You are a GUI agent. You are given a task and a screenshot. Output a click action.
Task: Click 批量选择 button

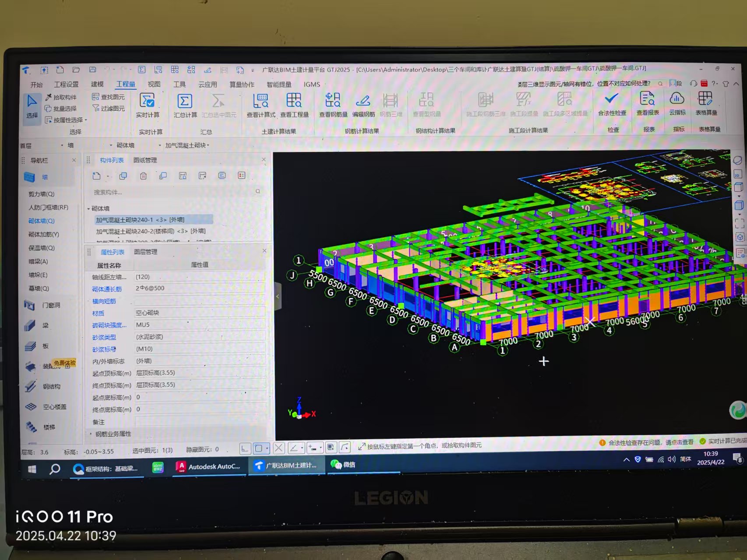pos(61,109)
